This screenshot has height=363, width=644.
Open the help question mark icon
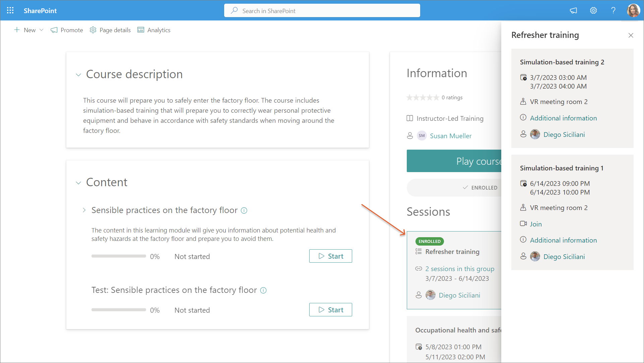[613, 10]
